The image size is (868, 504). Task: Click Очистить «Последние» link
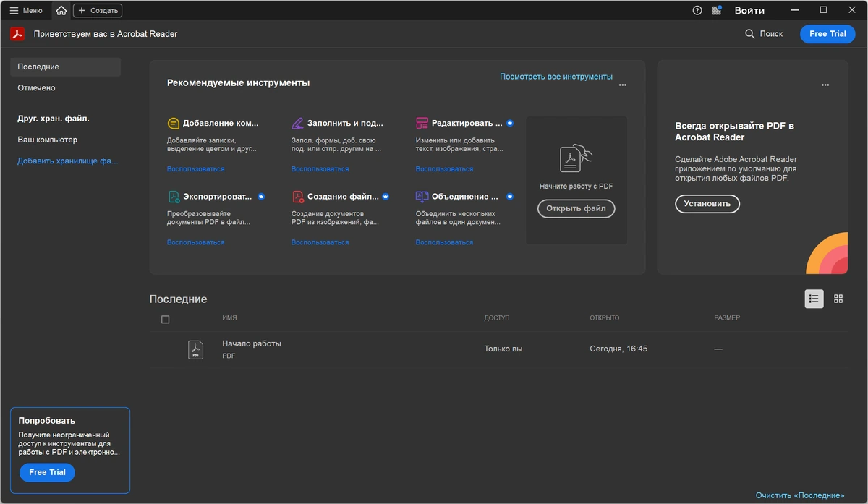pyautogui.click(x=800, y=495)
